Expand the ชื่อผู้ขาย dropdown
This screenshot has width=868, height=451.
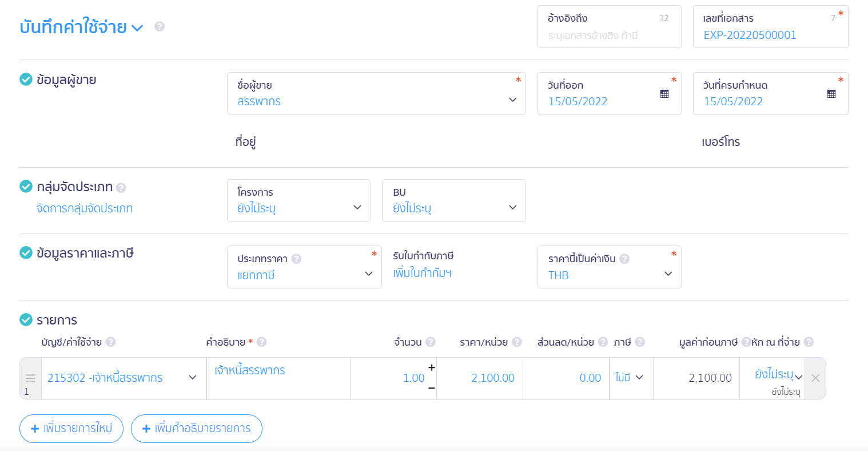point(376,93)
